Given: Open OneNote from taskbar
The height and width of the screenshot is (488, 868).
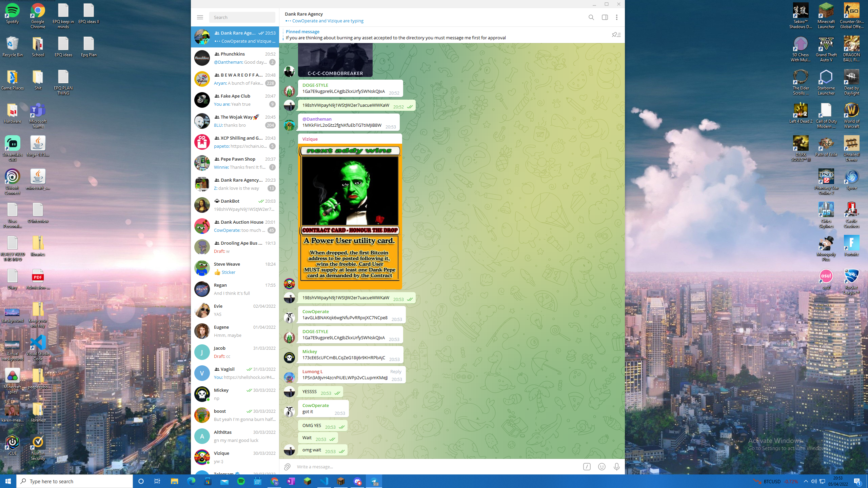Looking at the screenshot, I should click(x=291, y=481).
